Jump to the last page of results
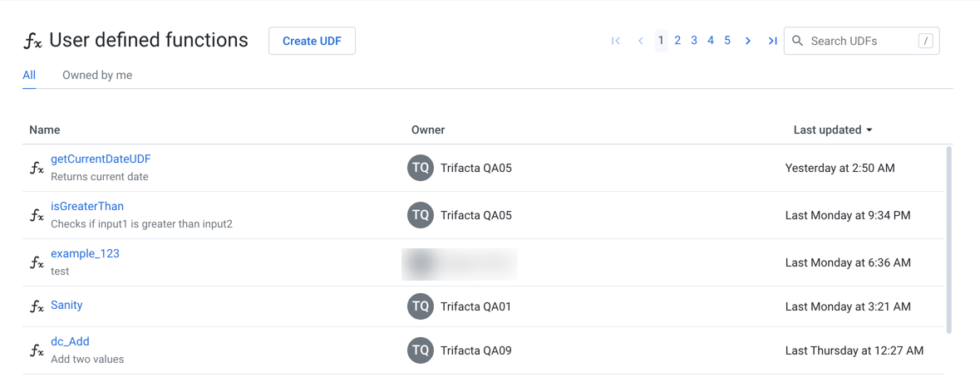The image size is (980, 377). (772, 41)
